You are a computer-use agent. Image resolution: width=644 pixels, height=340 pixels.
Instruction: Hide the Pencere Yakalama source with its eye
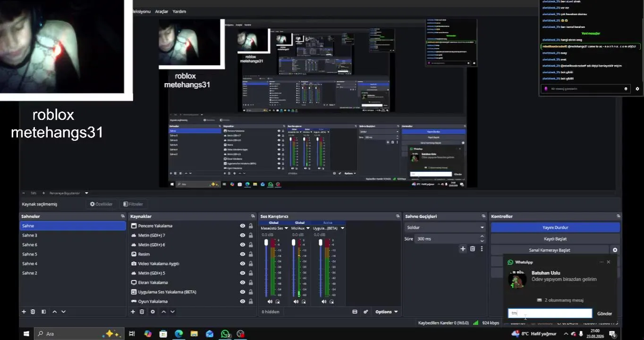[x=242, y=226]
